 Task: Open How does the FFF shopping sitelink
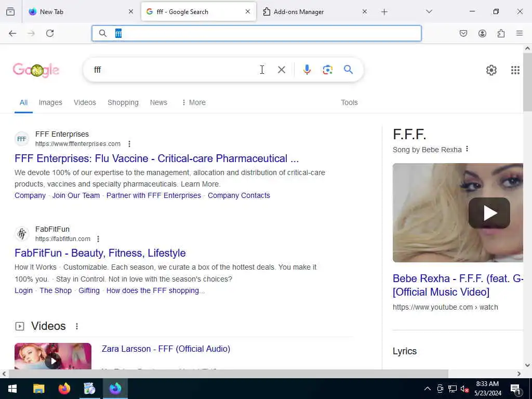point(155,291)
